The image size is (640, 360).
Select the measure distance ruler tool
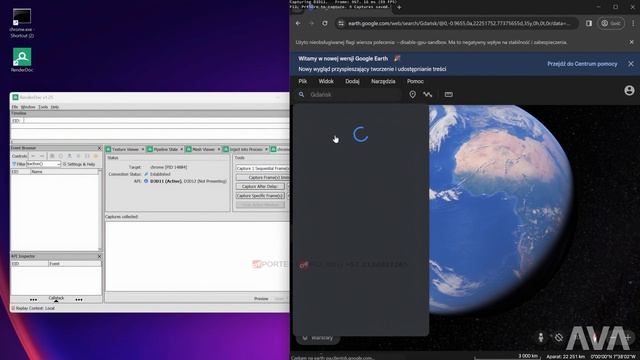click(x=449, y=94)
